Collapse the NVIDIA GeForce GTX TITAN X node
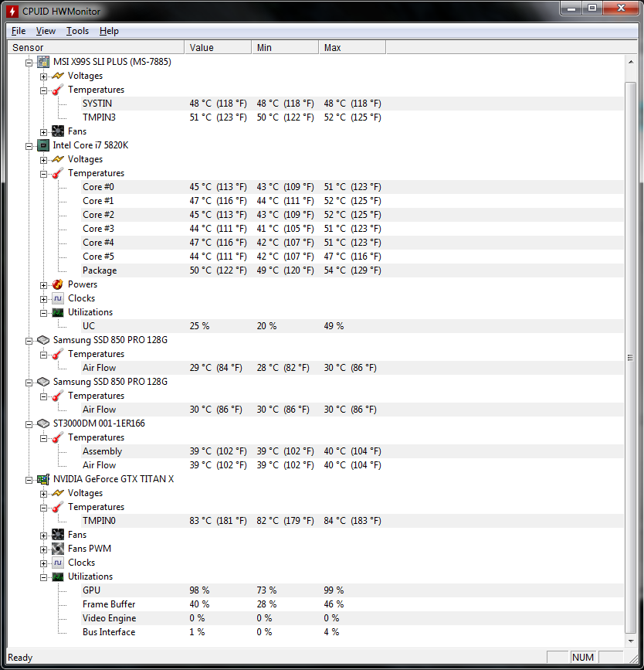The height and width of the screenshot is (670, 644). point(29,480)
